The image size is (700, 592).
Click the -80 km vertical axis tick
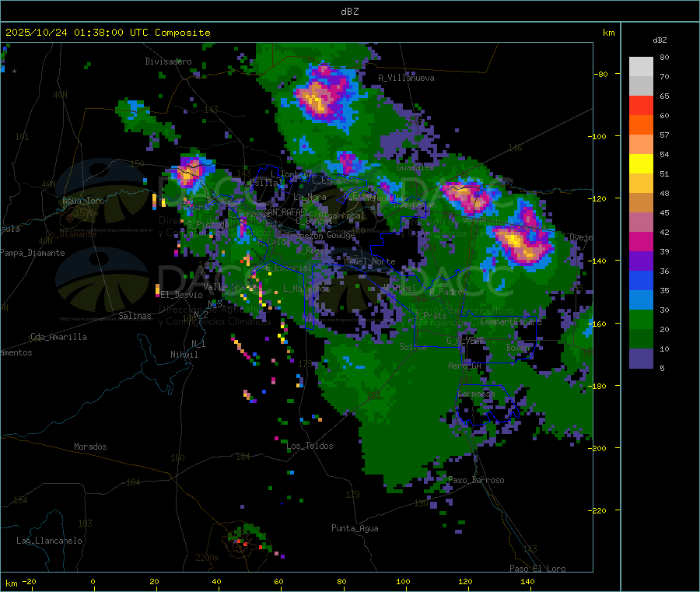601,74
